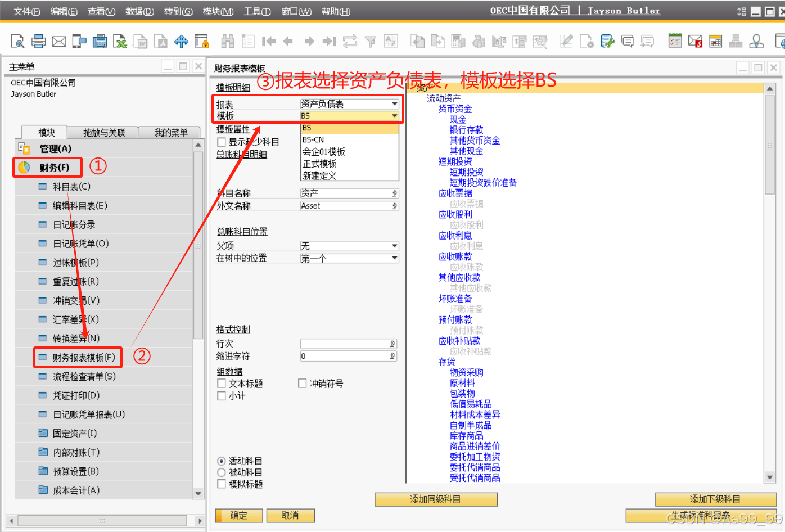
Task: Go to last data record icon
Action: (330, 41)
